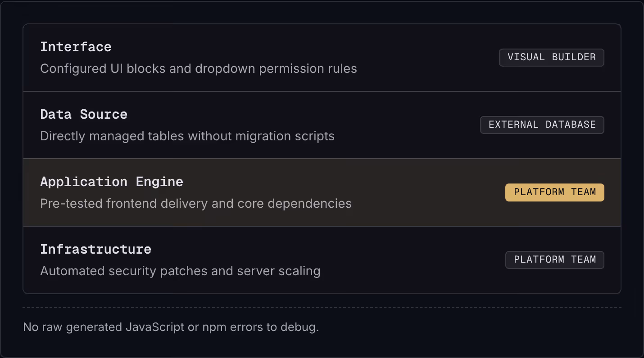Click 'Directly managed tables without migration scripts'
The image size is (644, 358).
187,136
